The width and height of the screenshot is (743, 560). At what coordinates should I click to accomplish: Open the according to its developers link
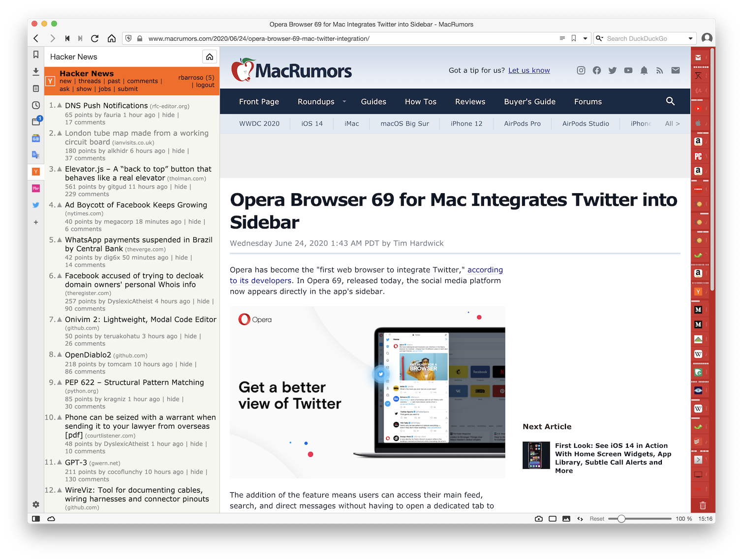(x=485, y=270)
